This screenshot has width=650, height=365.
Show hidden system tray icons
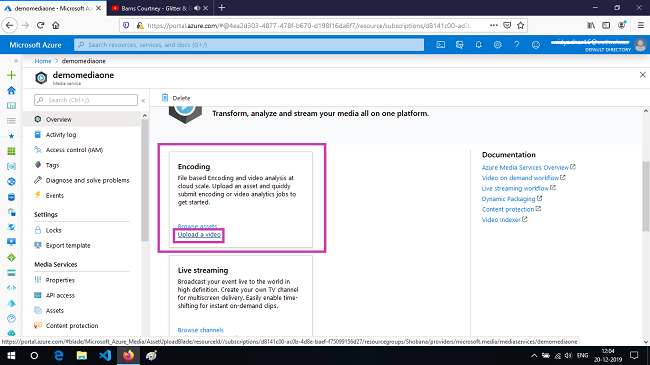[534, 355]
